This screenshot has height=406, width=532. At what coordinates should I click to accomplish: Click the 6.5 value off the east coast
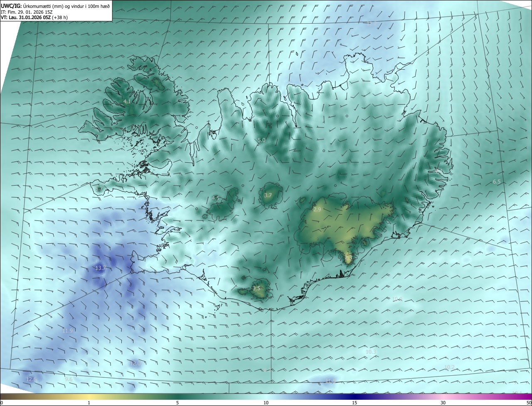click(497, 182)
